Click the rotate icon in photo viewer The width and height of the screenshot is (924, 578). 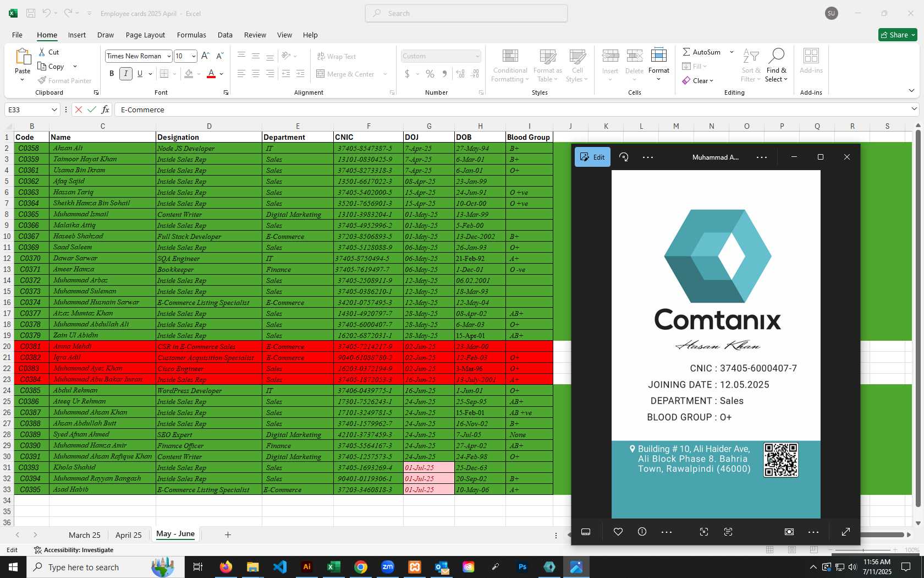coord(624,157)
